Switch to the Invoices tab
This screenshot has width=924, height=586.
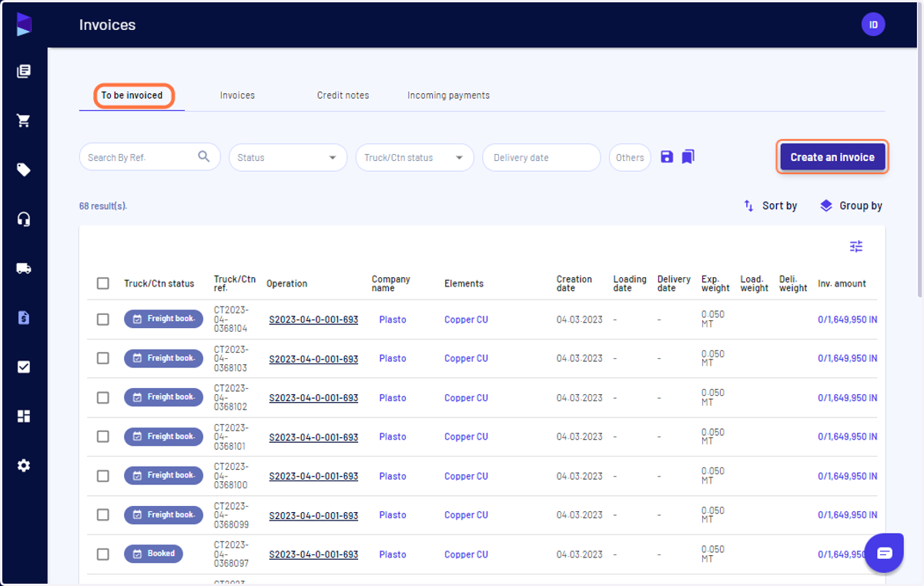[237, 95]
